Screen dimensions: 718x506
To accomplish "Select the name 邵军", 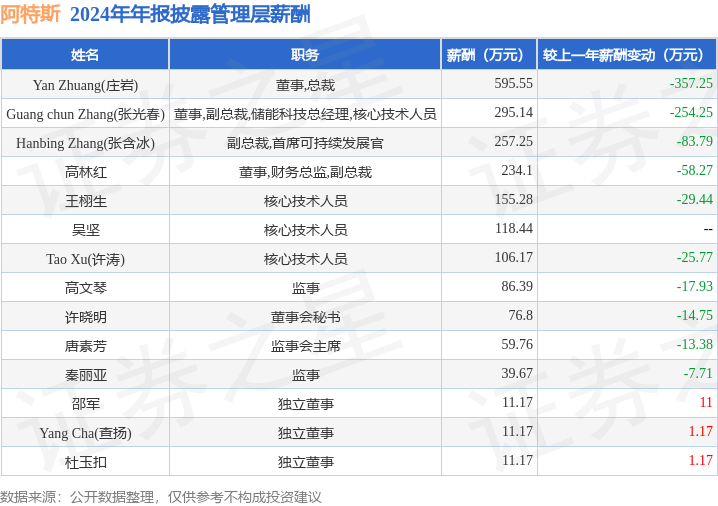I will click(x=86, y=404).
